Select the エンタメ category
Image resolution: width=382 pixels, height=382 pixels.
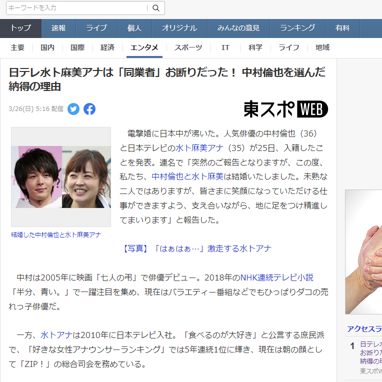(x=144, y=48)
